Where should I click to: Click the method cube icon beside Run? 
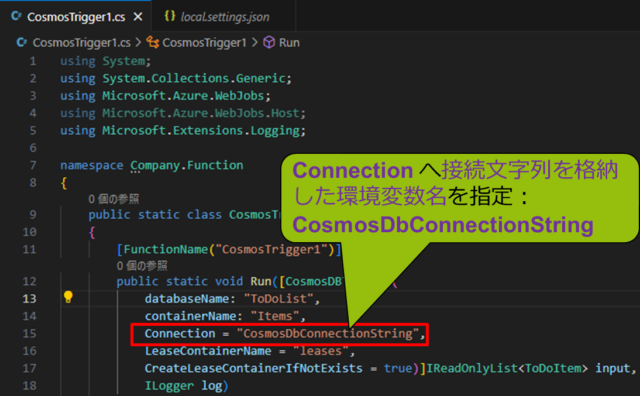click(x=269, y=42)
